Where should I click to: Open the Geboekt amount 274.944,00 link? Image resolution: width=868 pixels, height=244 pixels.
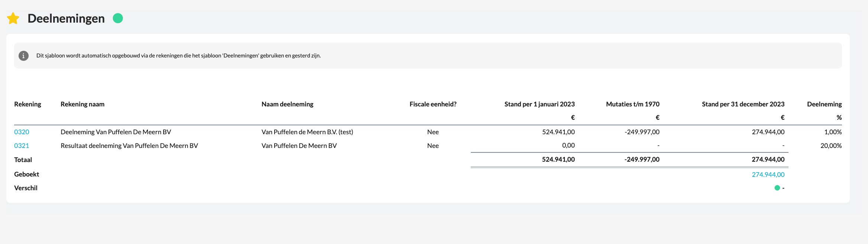[x=768, y=175]
